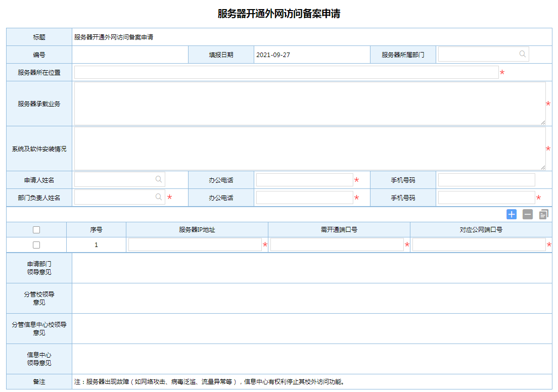The height and width of the screenshot is (392, 558).
Task: Click search icon in 部门负责人姓名 field
Action: (x=159, y=197)
